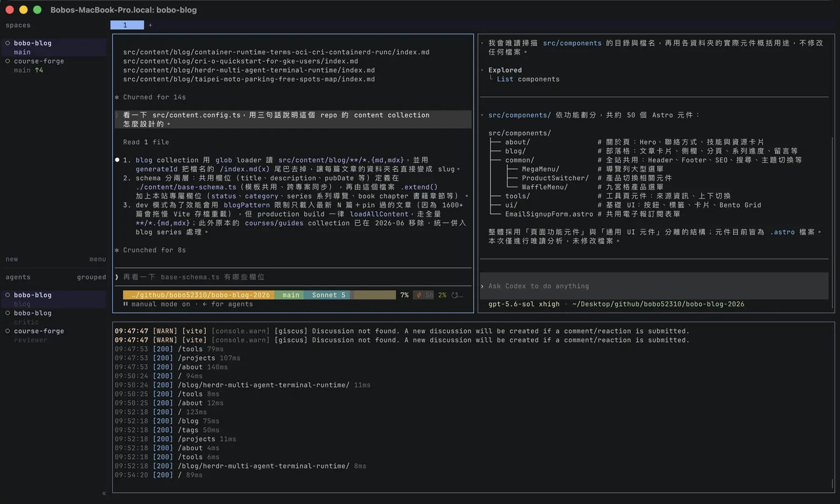Click the context usage progress bar

[x=373, y=295]
